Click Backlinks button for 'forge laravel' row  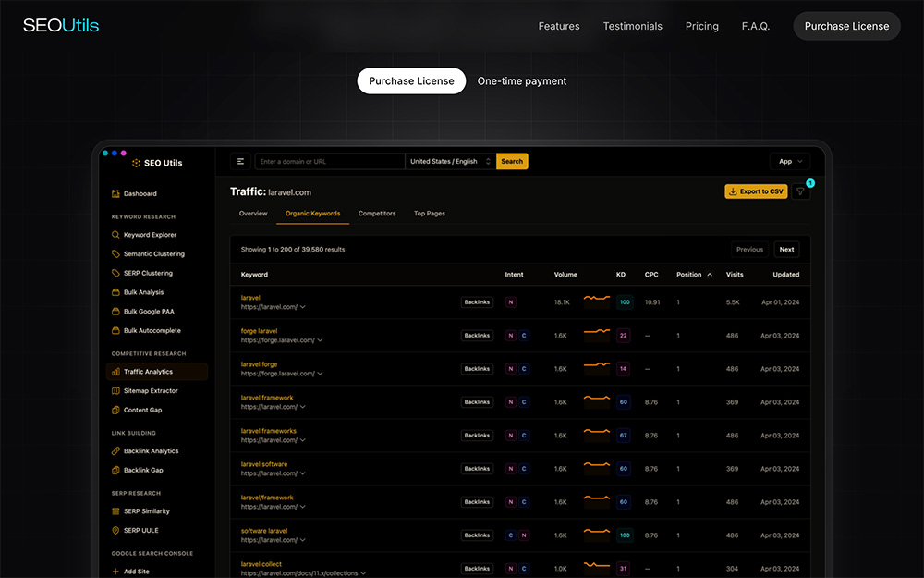pyautogui.click(x=477, y=335)
